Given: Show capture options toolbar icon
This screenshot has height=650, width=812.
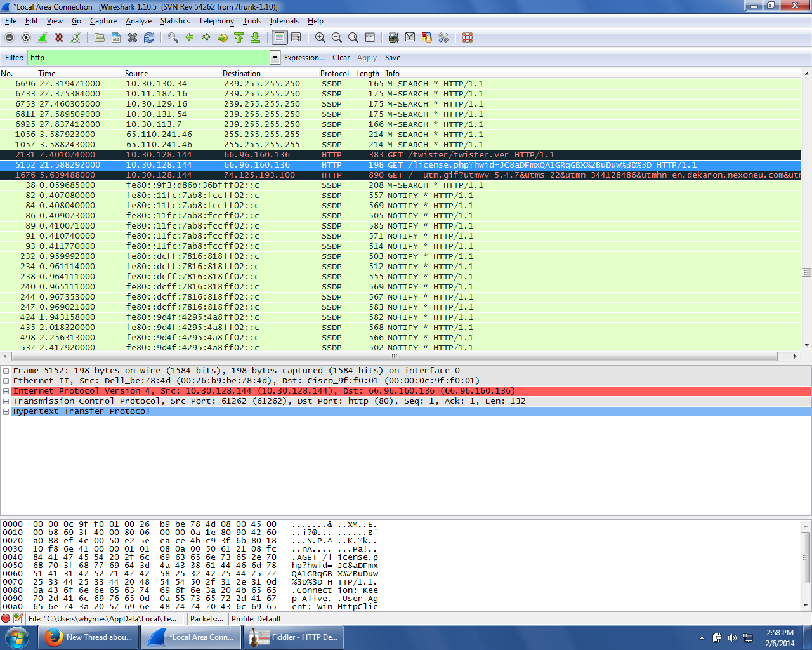Looking at the screenshot, I should (x=26, y=37).
